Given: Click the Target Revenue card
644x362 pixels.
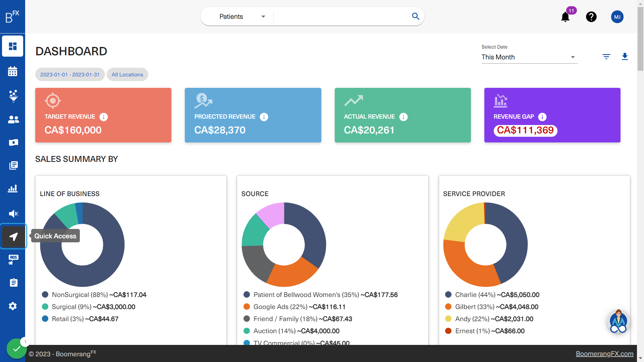Looking at the screenshot, I should pos(103,115).
